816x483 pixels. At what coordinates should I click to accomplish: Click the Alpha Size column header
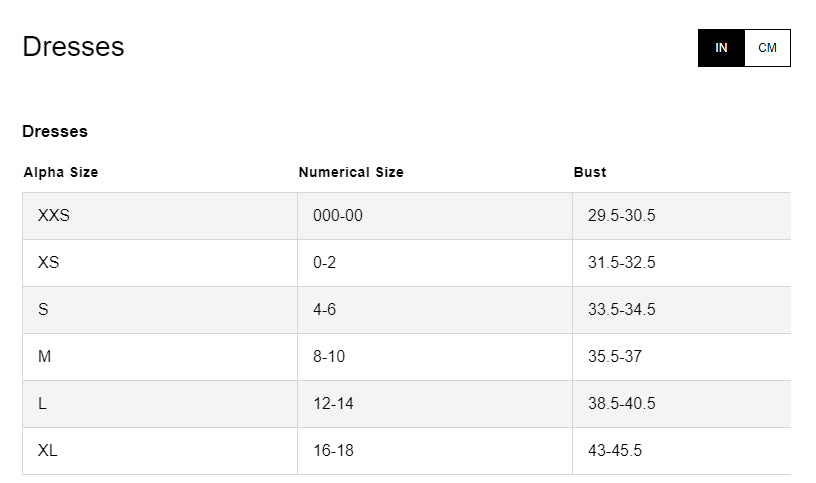point(61,172)
